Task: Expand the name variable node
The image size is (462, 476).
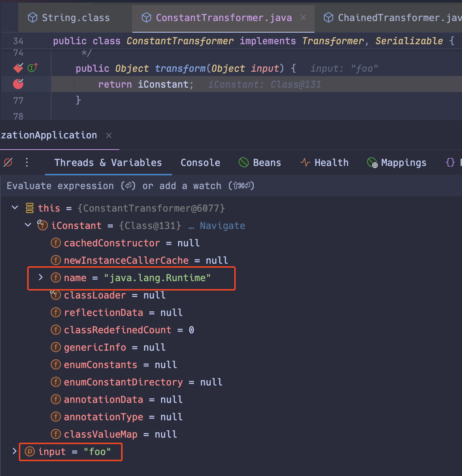Action: [40, 277]
